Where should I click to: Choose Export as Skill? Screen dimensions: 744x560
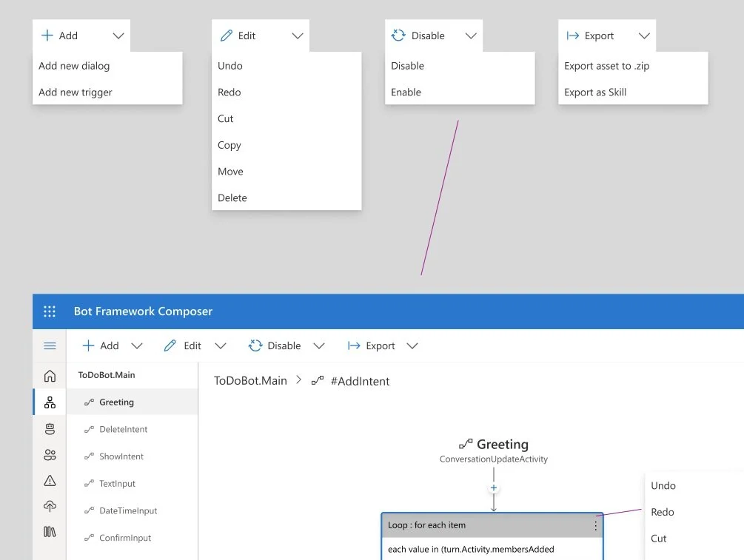coord(633,92)
